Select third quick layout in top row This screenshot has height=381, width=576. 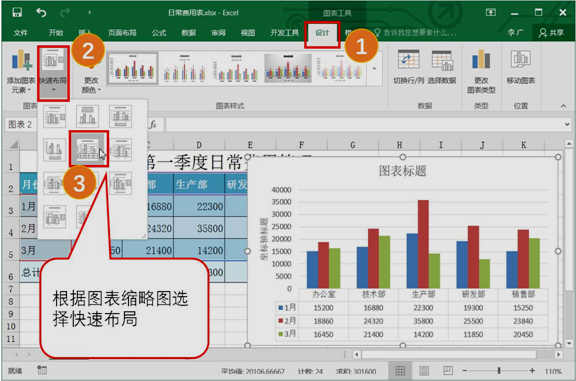click(120, 116)
